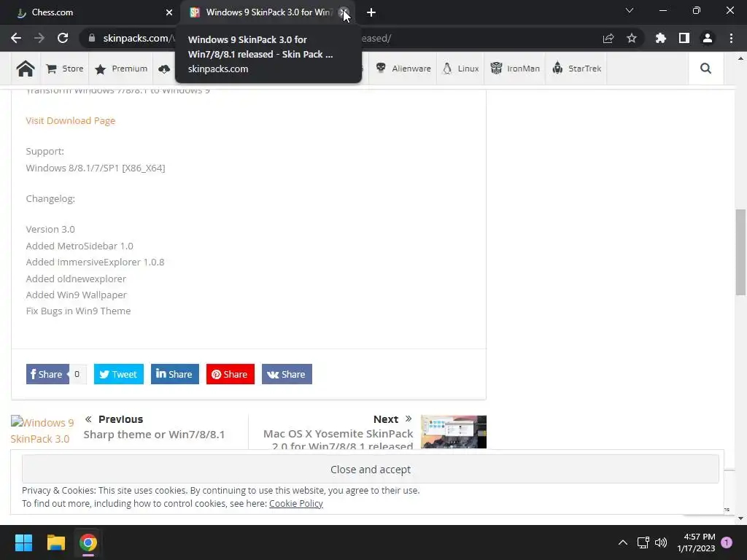Click the scrollbar down arrow
Viewport: 747px width, 560px height.
[x=740, y=518]
